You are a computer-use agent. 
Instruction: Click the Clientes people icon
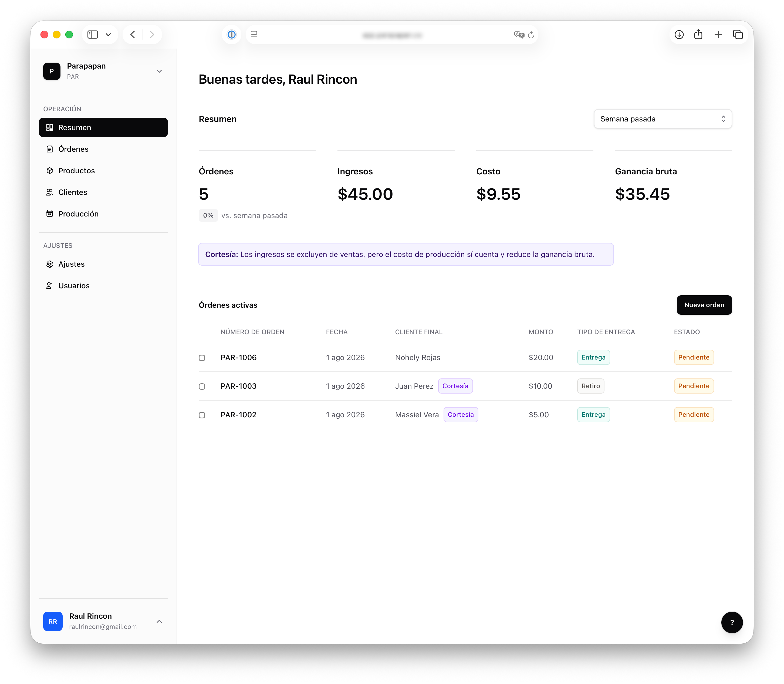(50, 192)
